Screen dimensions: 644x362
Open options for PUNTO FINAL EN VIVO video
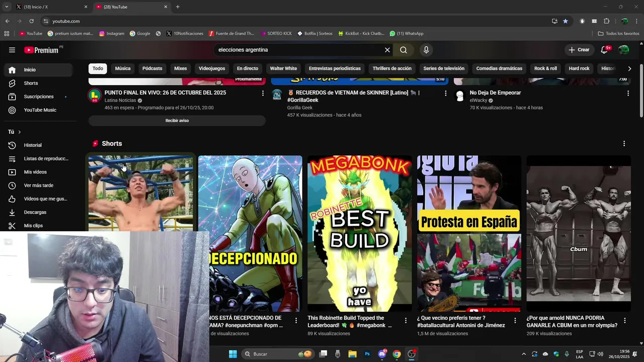coord(263,93)
